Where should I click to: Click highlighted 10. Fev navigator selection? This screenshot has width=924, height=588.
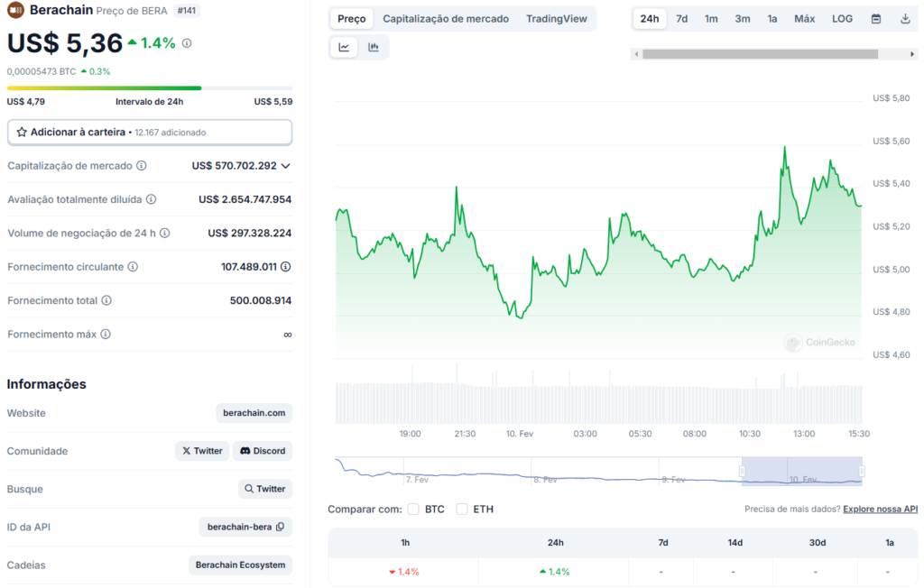tap(802, 472)
